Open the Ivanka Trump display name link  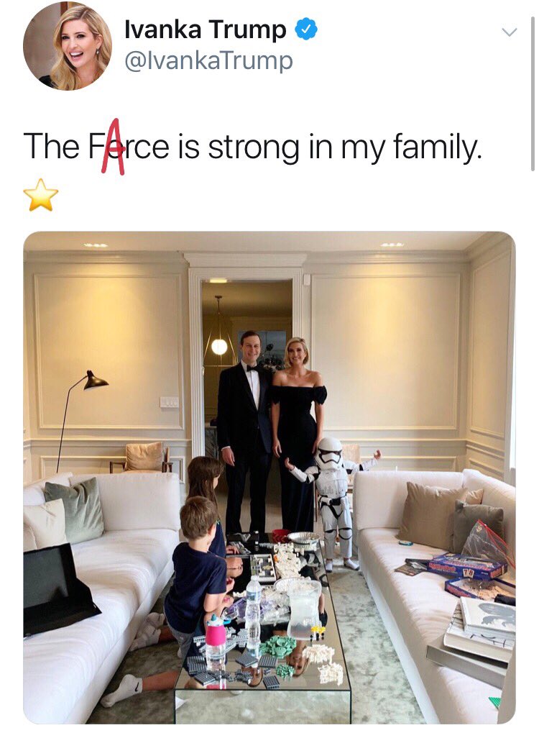click(206, 30)
